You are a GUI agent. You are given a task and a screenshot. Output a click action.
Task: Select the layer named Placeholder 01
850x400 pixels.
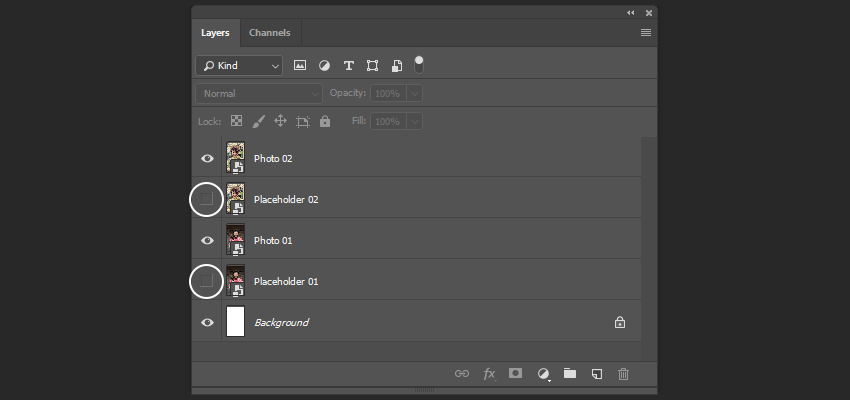[x=286, y=281]
